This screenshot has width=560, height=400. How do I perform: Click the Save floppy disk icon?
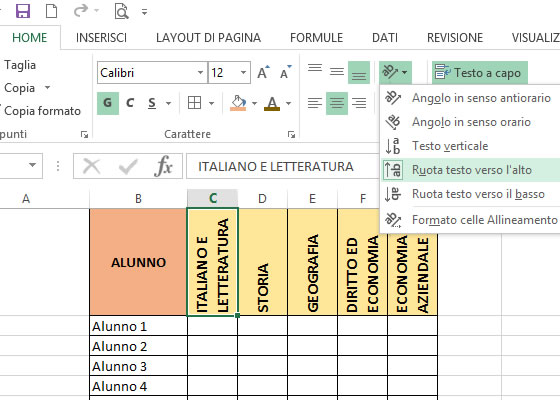[23, 11]
